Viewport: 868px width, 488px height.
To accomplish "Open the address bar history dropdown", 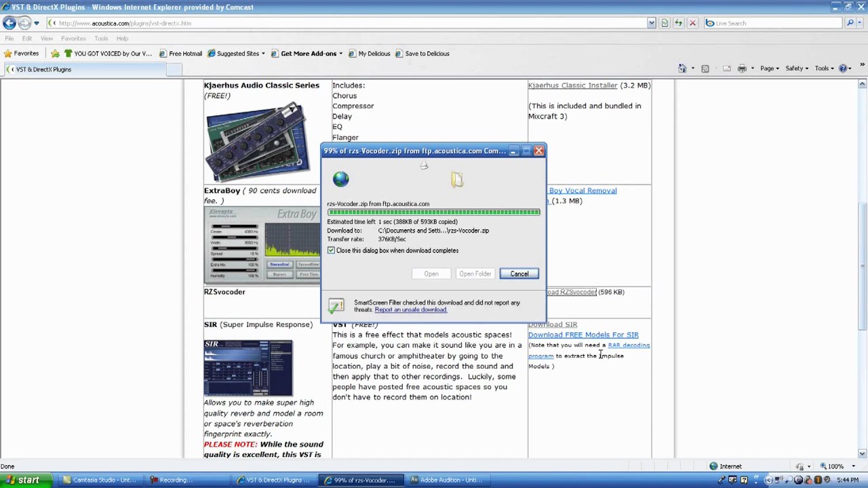I will (x=652, y=23).
